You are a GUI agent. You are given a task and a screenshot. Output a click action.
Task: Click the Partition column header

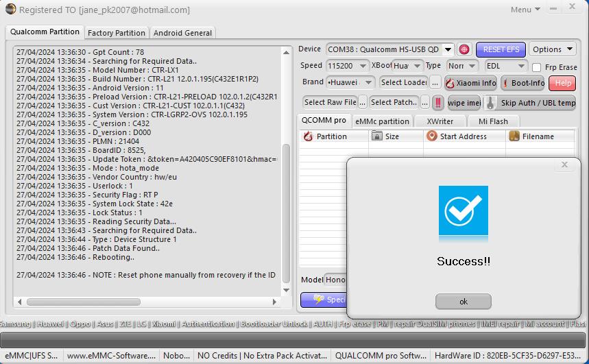(333, 136)
